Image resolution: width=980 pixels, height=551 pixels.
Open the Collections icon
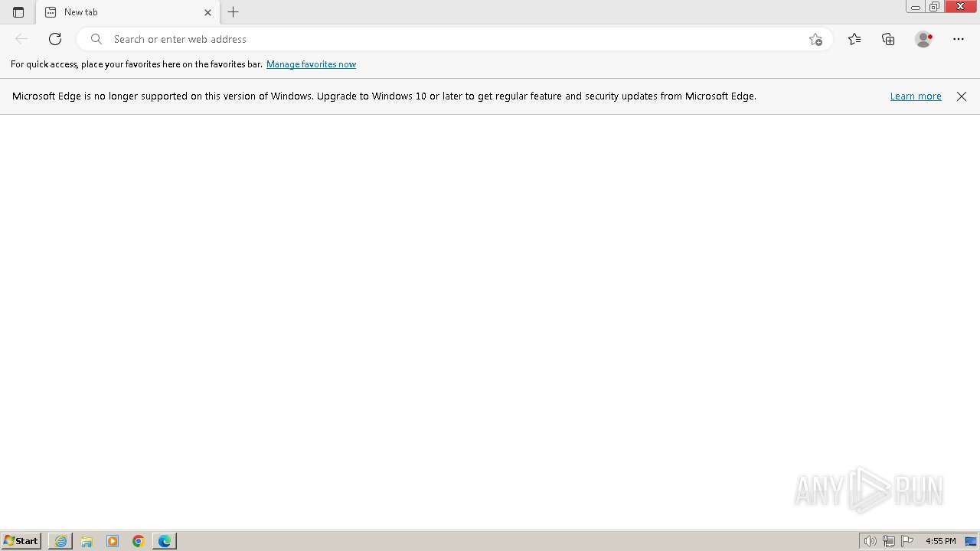tap(888, 39)
